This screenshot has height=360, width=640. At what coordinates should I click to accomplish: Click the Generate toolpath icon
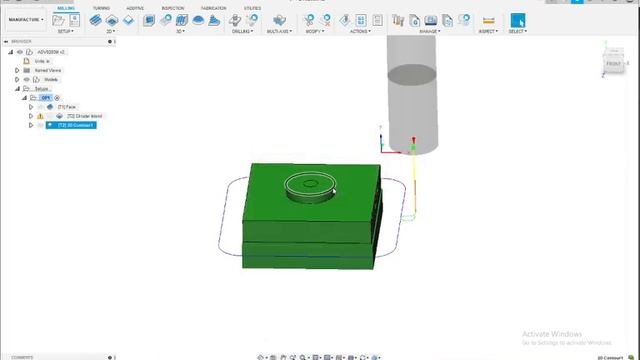(345, 20)
